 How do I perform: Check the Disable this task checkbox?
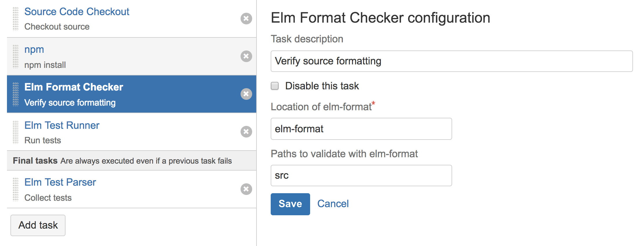(275, 86)
